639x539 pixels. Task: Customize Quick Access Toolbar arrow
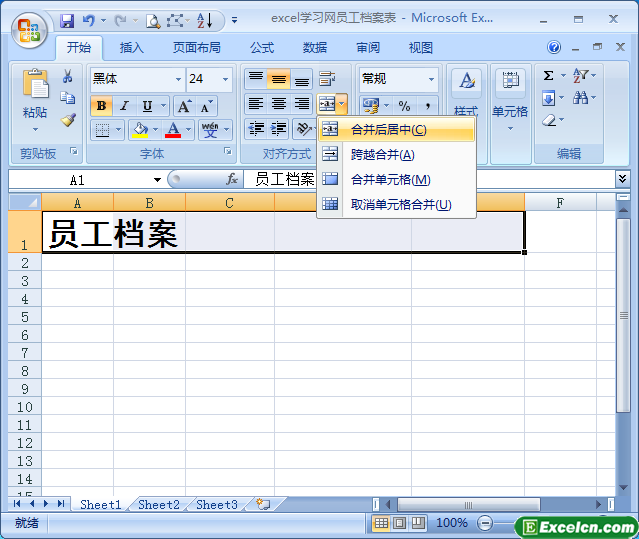tap(234, 20)
